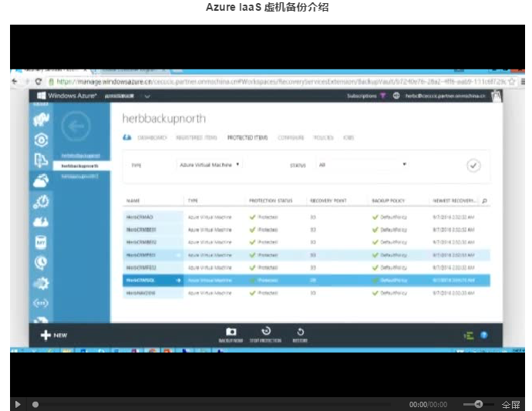Click the filter confirm checkmark circle
Image resolution: width=532 pixels, height=411 pixels.
point(473,166)
